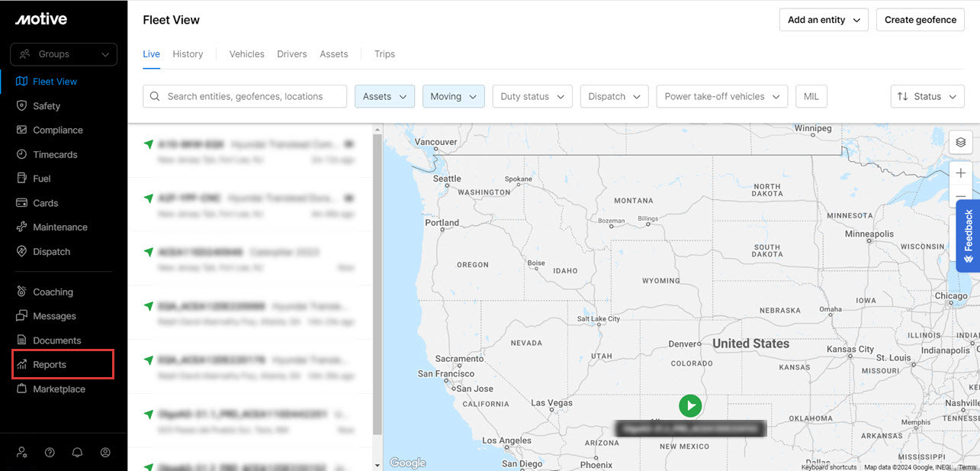Click the Reports chart icon
The image size is (980, 471).
(21, 365)
